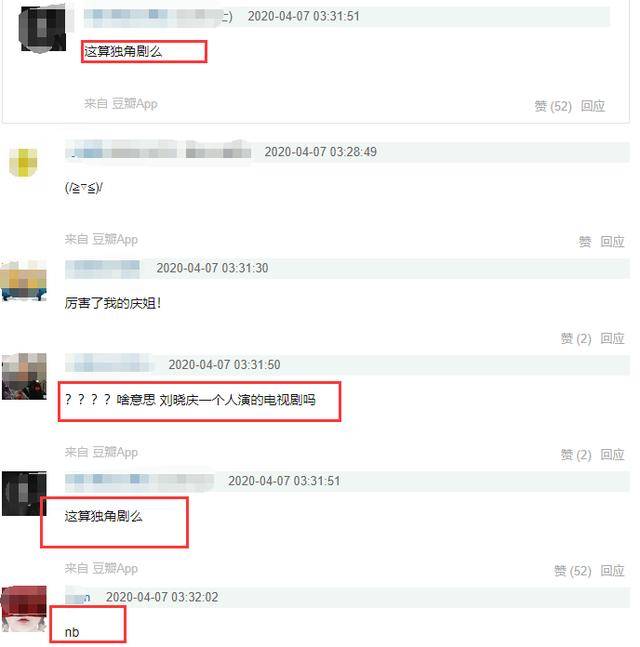Open the avatar beside 厉害了我的庆姐 comment

pyautogui.click(x=24, y=281)
